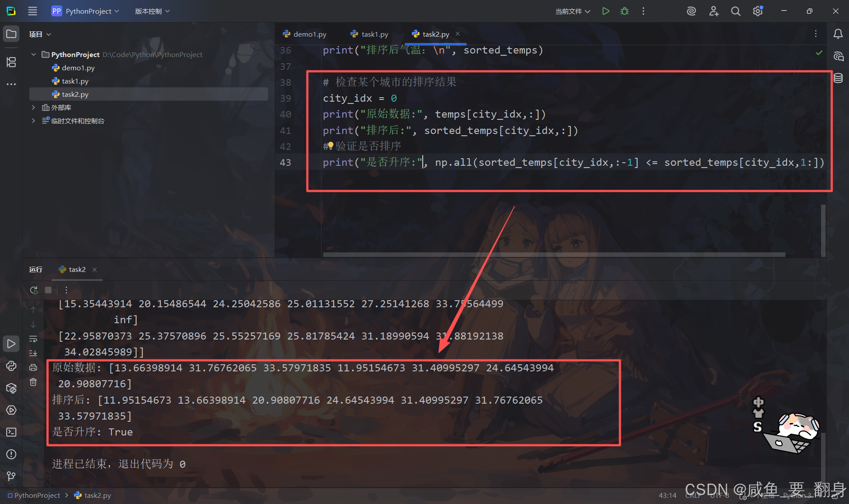Click PythonProject breadcrumb in status bar

[37, 495]
